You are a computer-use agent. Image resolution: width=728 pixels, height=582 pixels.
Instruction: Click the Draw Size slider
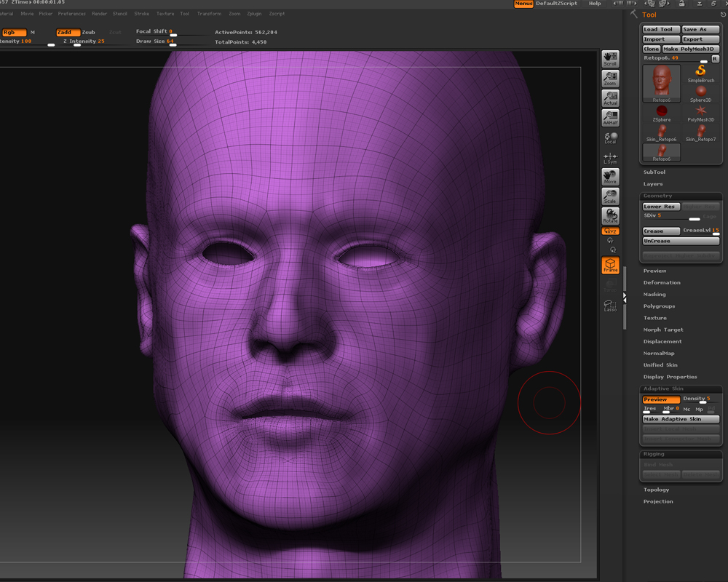tap(173, 42)
